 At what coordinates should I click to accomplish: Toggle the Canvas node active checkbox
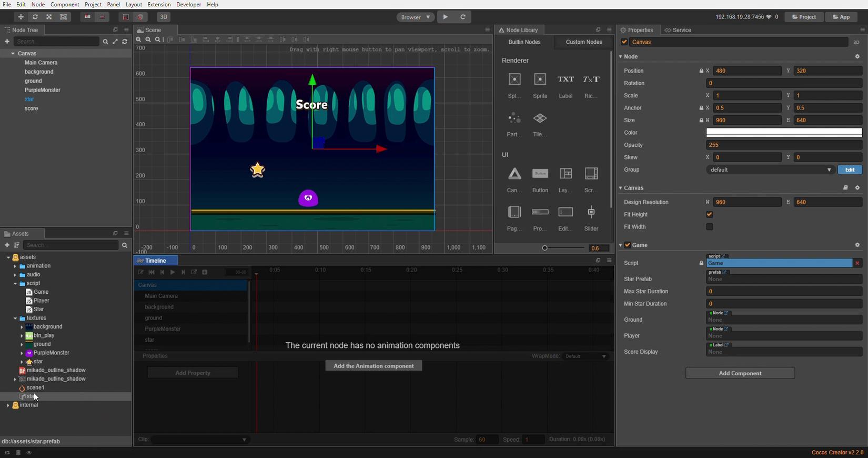624,42
